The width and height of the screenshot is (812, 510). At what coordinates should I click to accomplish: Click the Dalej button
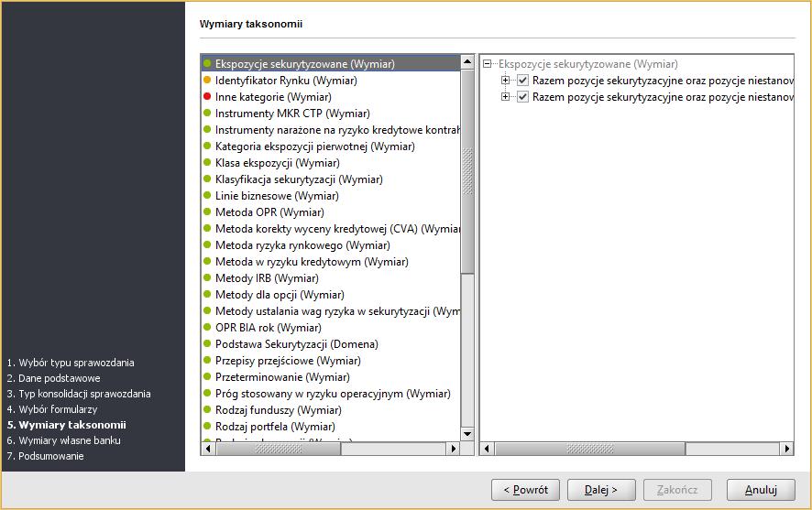pos(600,490)
